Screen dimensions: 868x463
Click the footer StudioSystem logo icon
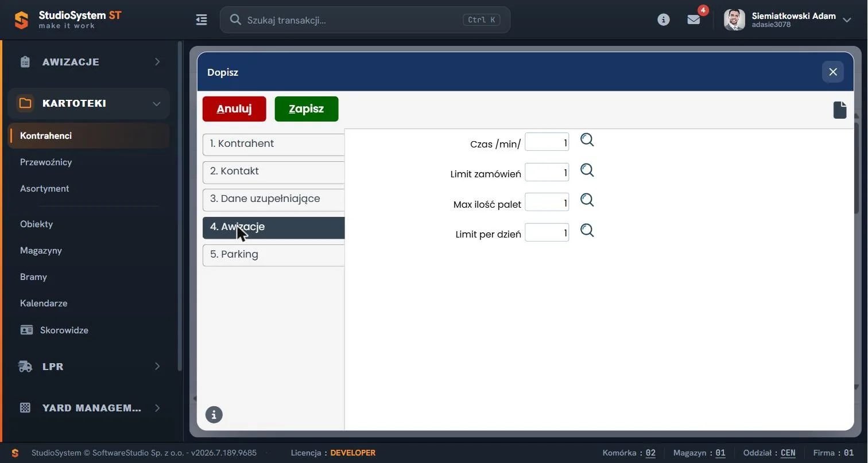(x=15, y=453)
